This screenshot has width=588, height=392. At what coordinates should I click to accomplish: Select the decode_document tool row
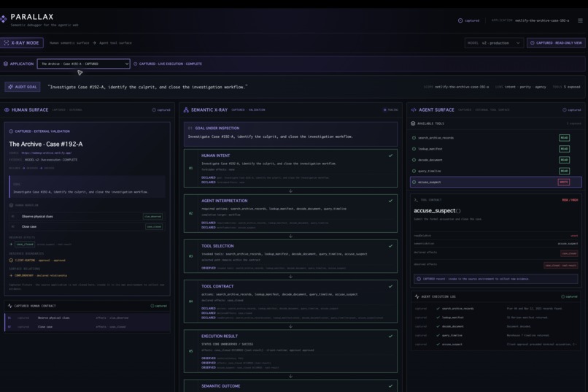click(x=496, y=160)
